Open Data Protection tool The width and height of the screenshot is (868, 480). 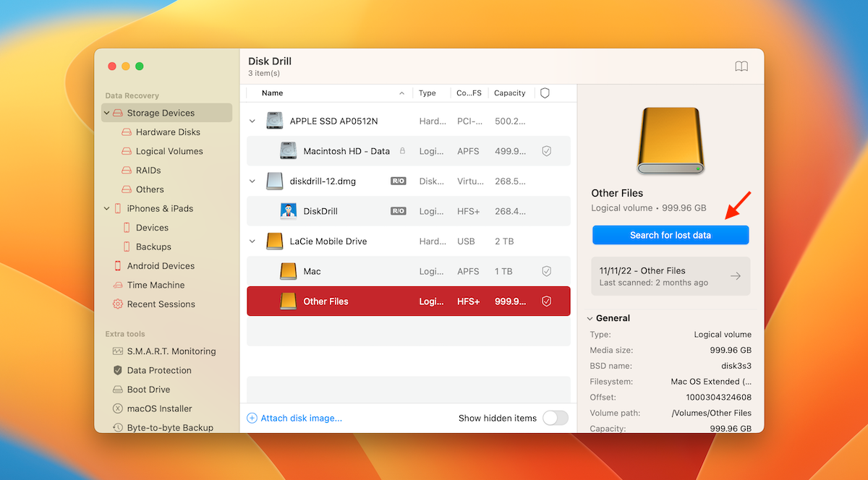pos(159,370)
